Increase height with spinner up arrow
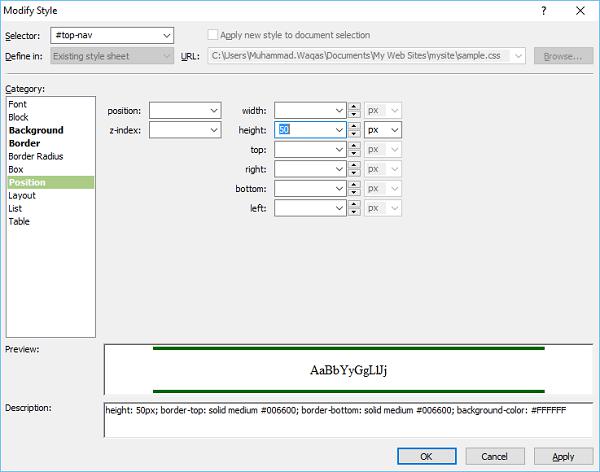 [354, 126]
